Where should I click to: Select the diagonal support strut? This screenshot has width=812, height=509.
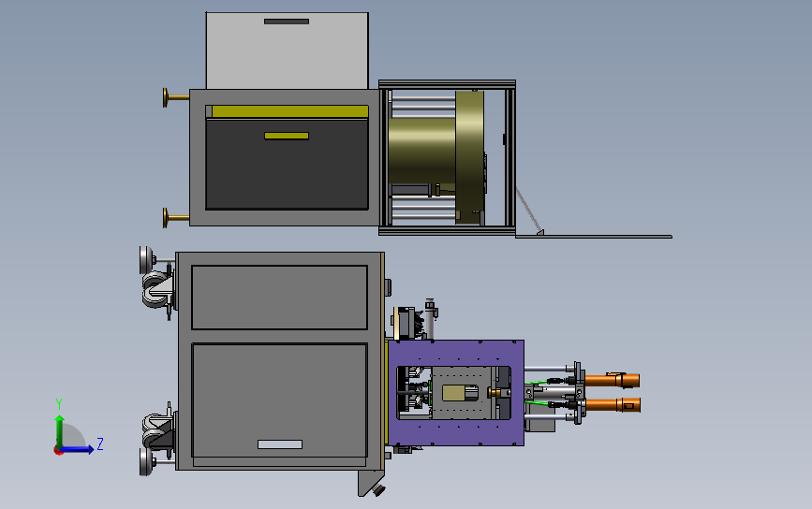point(529,211)
